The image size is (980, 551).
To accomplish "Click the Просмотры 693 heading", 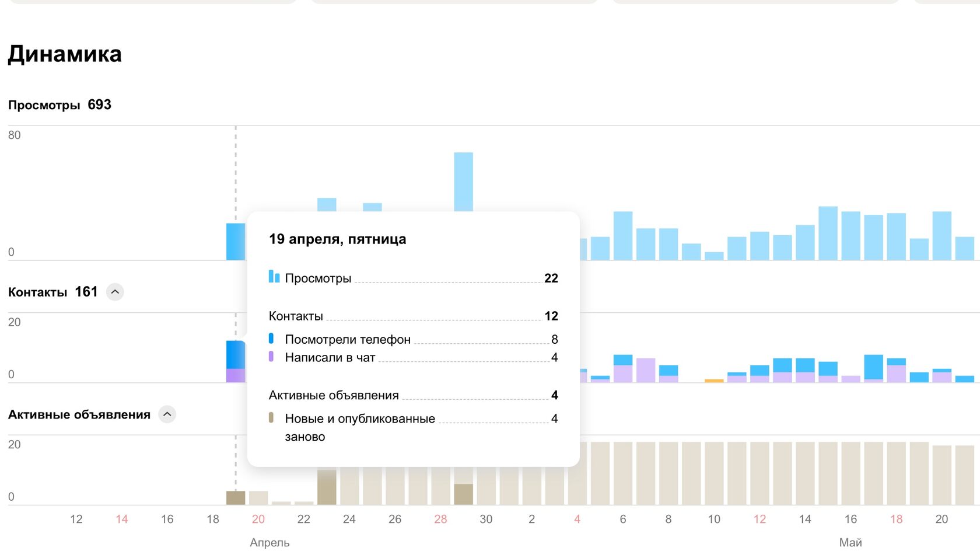I will point(60,105).
